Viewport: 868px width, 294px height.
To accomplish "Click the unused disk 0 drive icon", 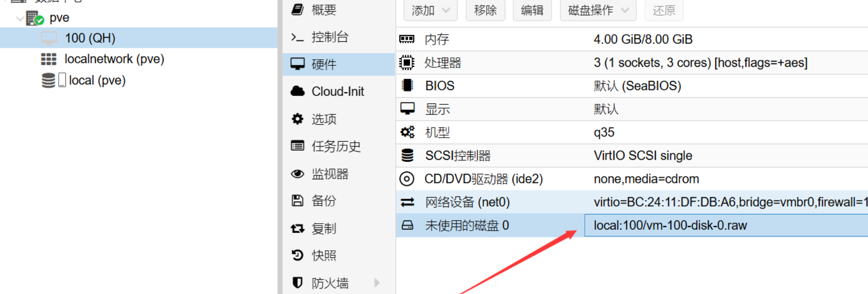I will pos(407,225).
